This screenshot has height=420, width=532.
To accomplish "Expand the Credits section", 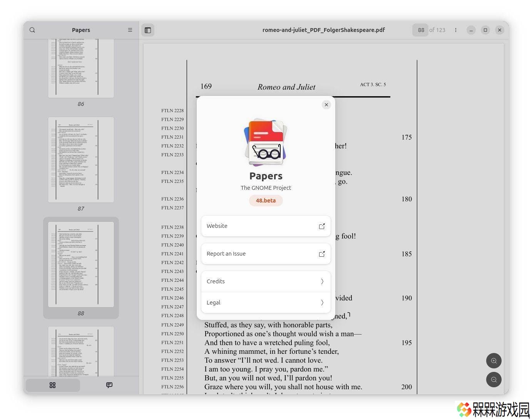I will (266, 281).
